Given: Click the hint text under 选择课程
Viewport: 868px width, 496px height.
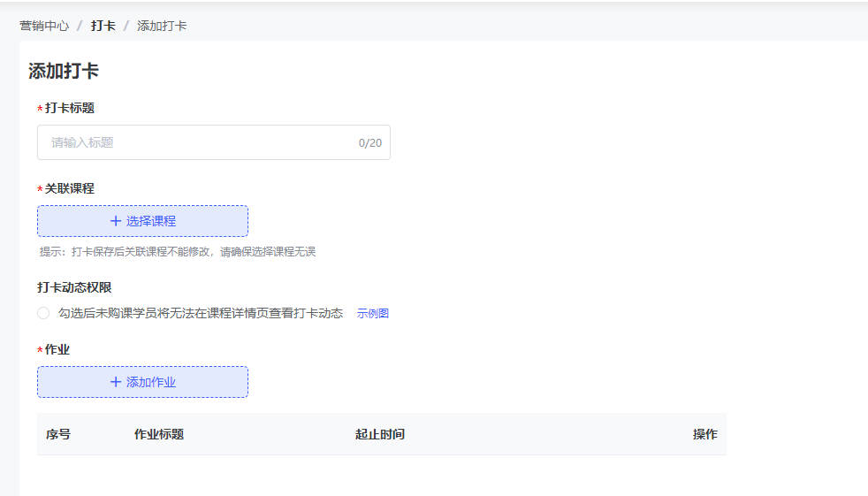Looking at the screenshot, I should click(177, 252).
